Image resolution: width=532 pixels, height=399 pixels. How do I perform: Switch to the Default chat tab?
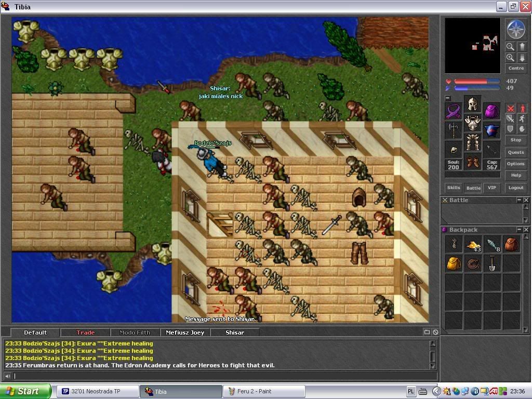(35, 332)
